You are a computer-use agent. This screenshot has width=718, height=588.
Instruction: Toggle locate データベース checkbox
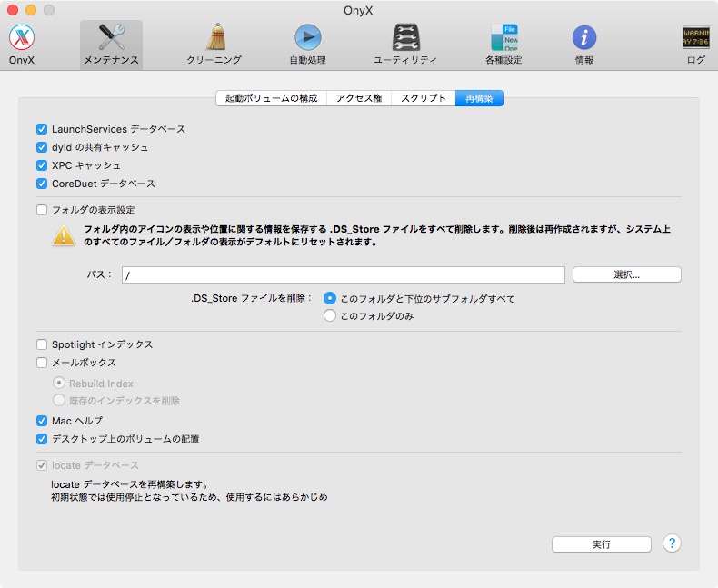[42, 465]
